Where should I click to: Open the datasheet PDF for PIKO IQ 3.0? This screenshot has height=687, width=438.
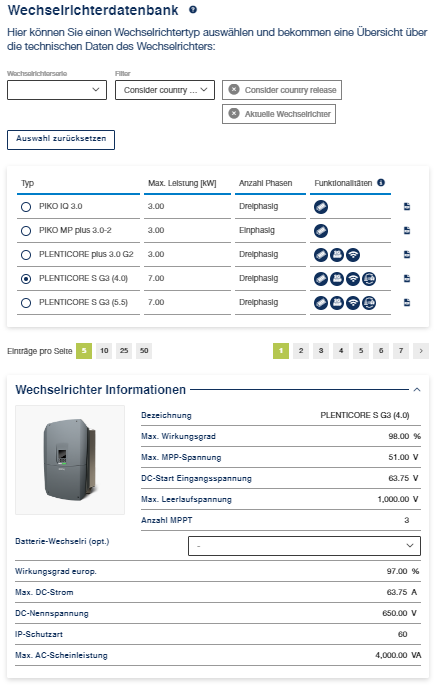click(x=407, y=206)
